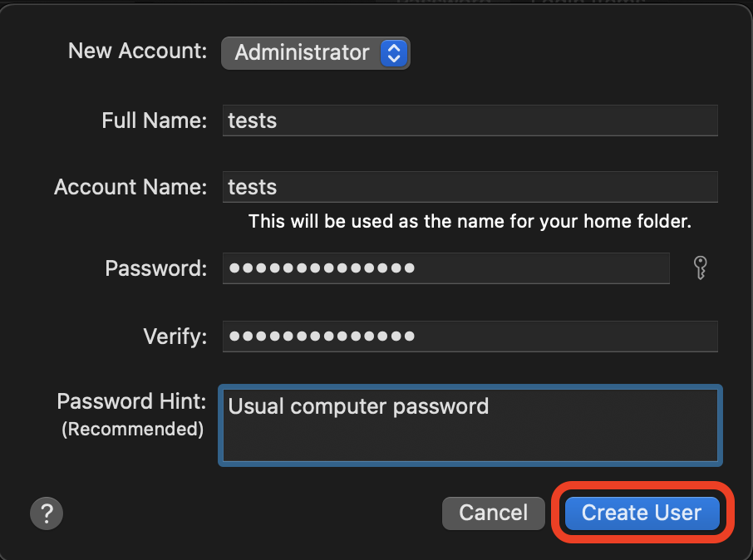This screenshot has height=560, width=753.
Task: Click the Create User button
Action: pyautogui.click(x=641, y=513)
